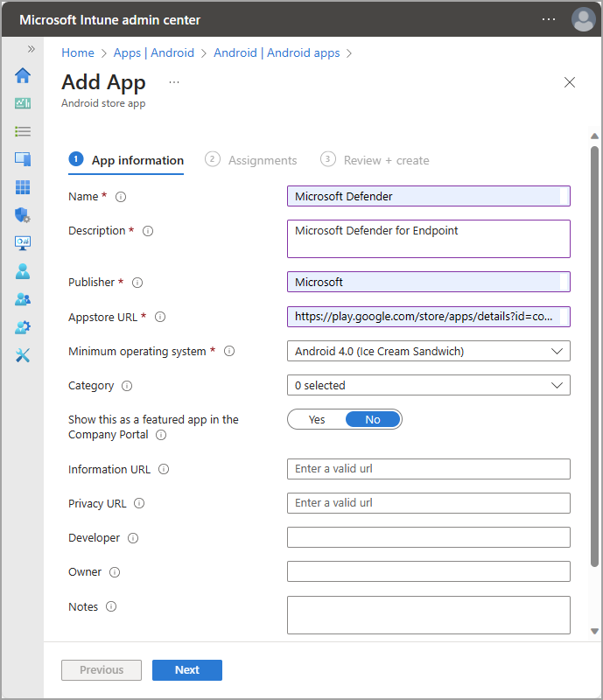The height and width of the screenshot is (700, 603).
Task: Open the Users icon in sidebar
Action: 23,271
